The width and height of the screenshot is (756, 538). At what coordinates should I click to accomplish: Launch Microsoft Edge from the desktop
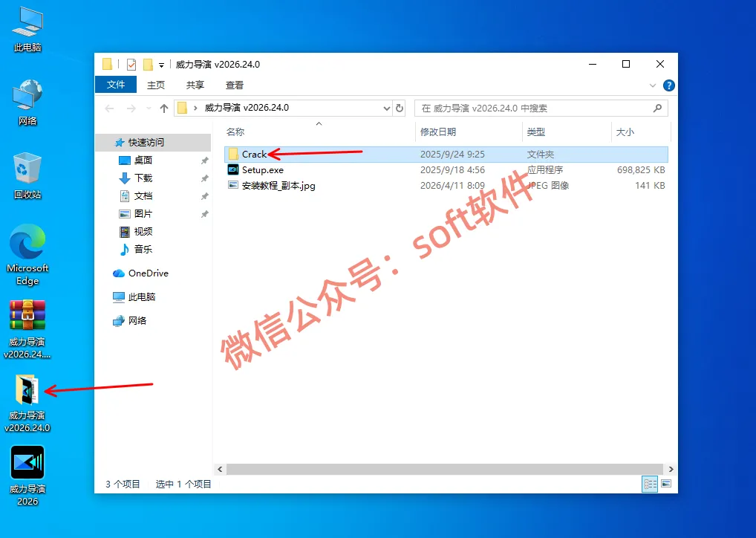click(27, 255)
